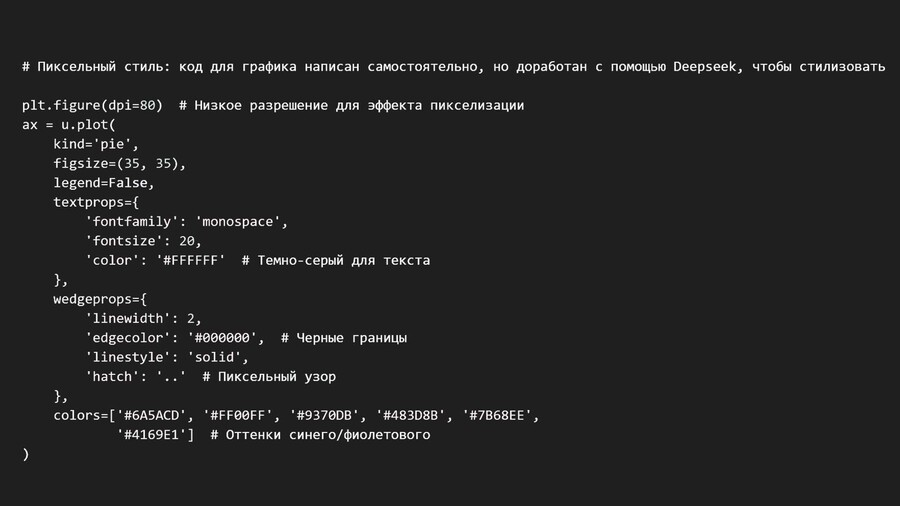The height and width of the screenshot is (506, 900).
Task: Click the 'hatch' key in wedgeprops
Action: tap(112, 377)
